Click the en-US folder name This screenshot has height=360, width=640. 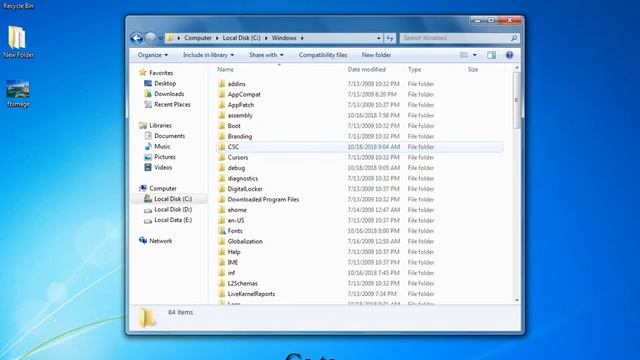click(236, 220)
